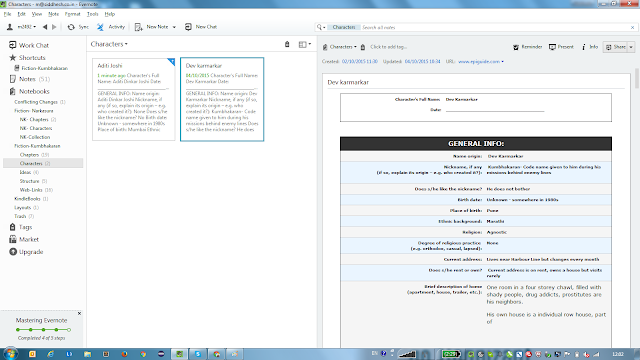Create a New Note
Image resolution: width=640 pixels, height=360 pixels.
pos(151,27)
